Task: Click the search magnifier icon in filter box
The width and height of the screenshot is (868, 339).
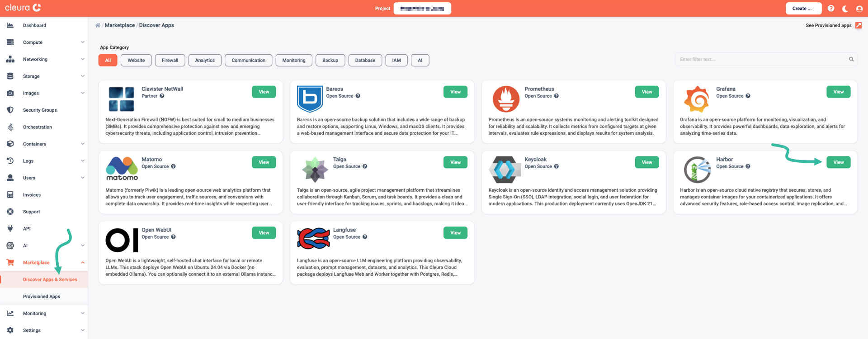Action: [x=851, y=59]
